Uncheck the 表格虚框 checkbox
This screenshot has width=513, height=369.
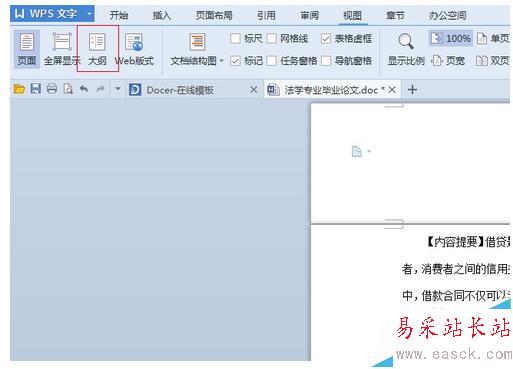pyautogui.click(x=326, y=39)
